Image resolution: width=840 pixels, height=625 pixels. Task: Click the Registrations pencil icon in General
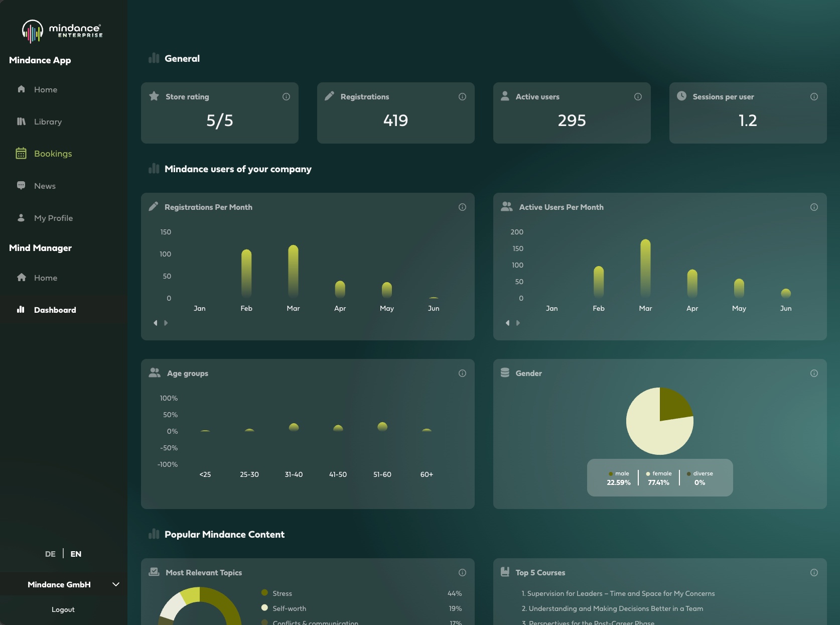click(329, 96)
